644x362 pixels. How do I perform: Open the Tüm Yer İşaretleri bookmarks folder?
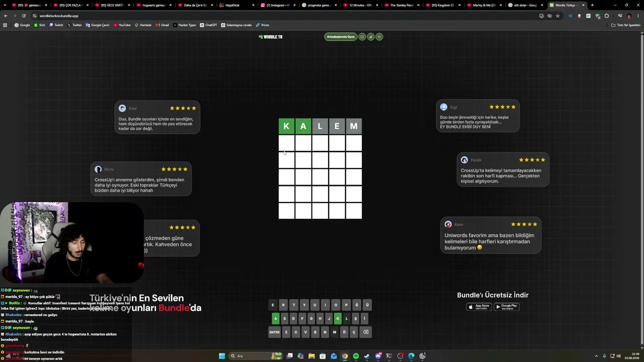pos(625,25)
